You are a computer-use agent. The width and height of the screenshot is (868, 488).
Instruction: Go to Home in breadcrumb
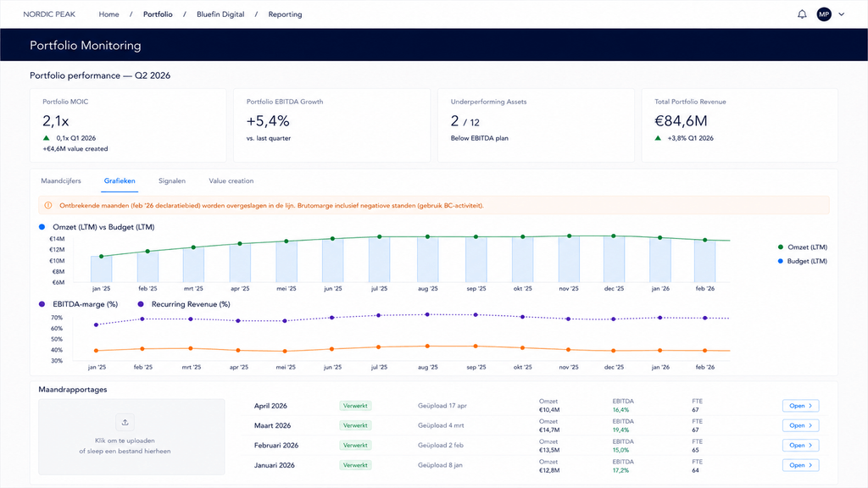(109, 14)
